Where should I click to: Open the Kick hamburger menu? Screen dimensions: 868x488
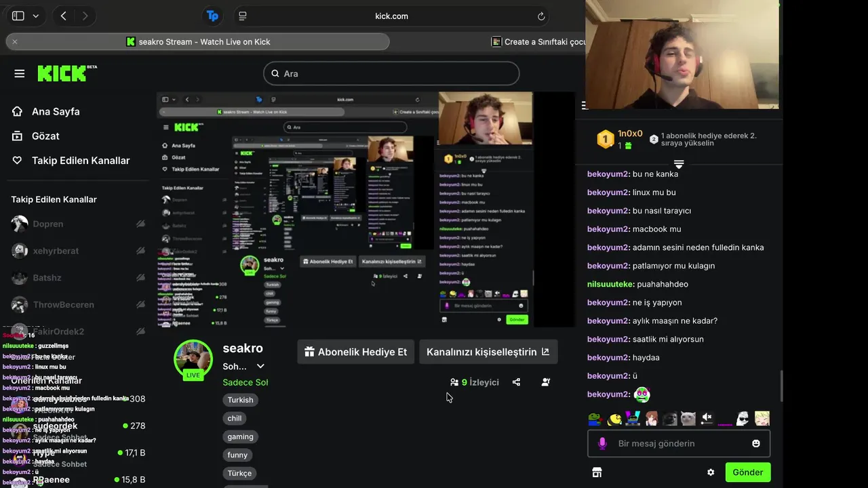pos(19,73)
